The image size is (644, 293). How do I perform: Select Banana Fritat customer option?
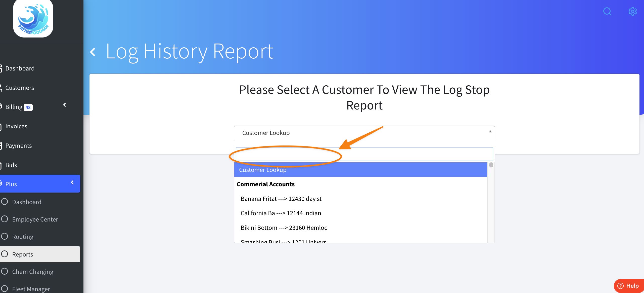[x=281, y=199]
